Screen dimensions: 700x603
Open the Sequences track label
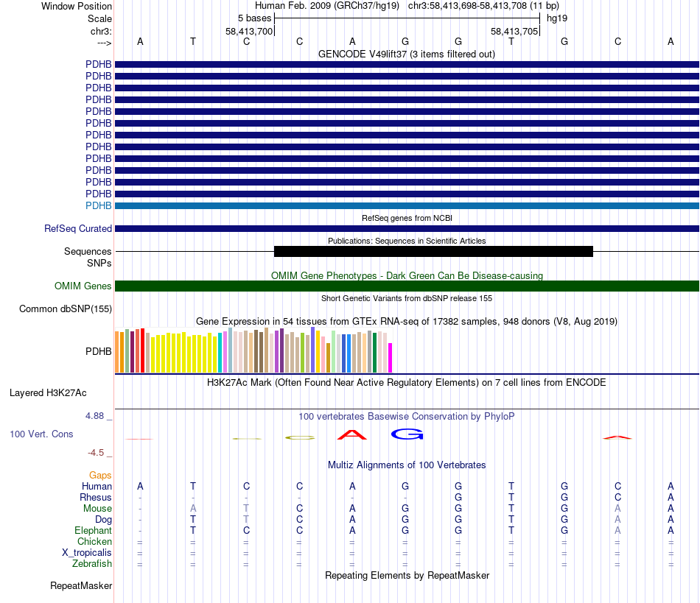coord(88,251)
